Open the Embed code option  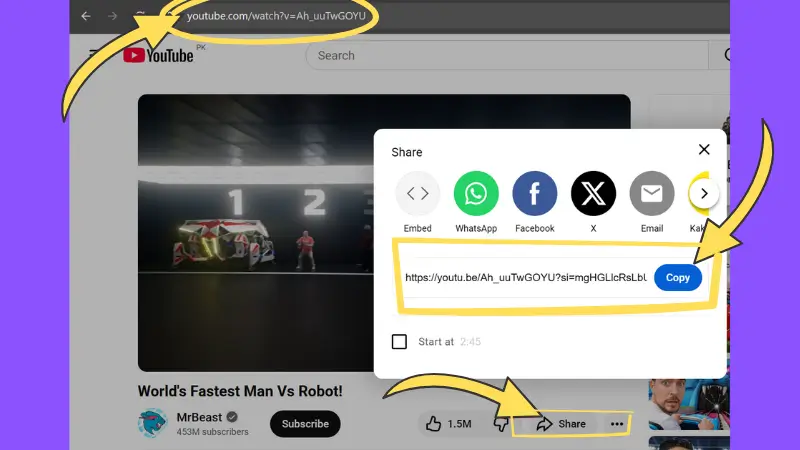point(417,194)
